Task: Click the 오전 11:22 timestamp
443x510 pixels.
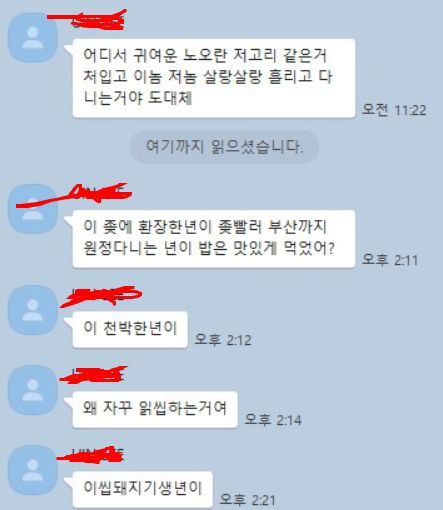Action: pyautogui.click(x=394, y=110)
